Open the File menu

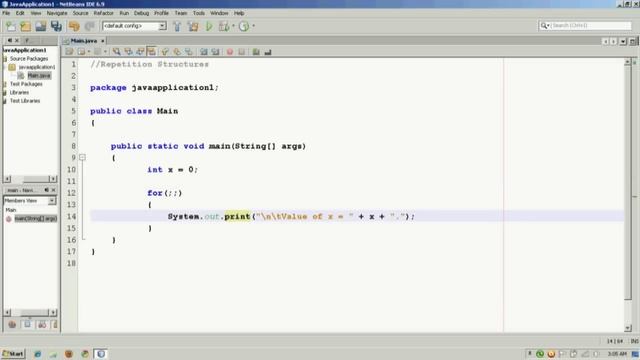coord(6,13)
